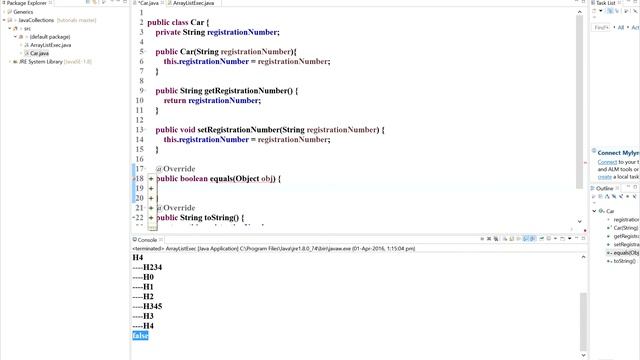
Task: Toggle show console when standard error changes
Action: pyautogui.click(x=532, y=239)
